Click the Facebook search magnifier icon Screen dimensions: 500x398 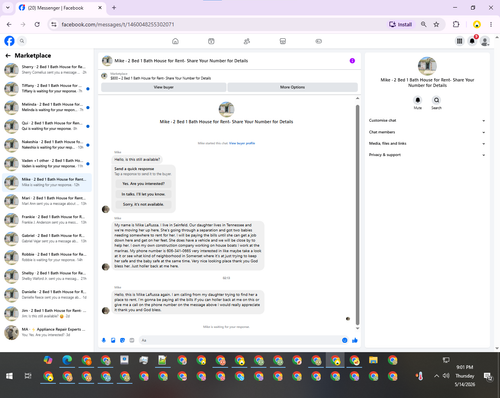click(22, 41)
